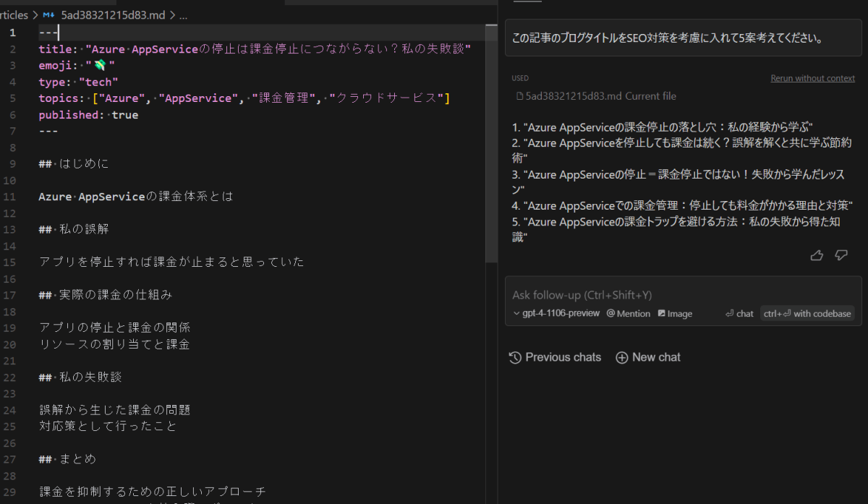Click suggested title 2 about 節約術
Image resolution: width=868 pixels, height=504 pixels.
point(682,150)
